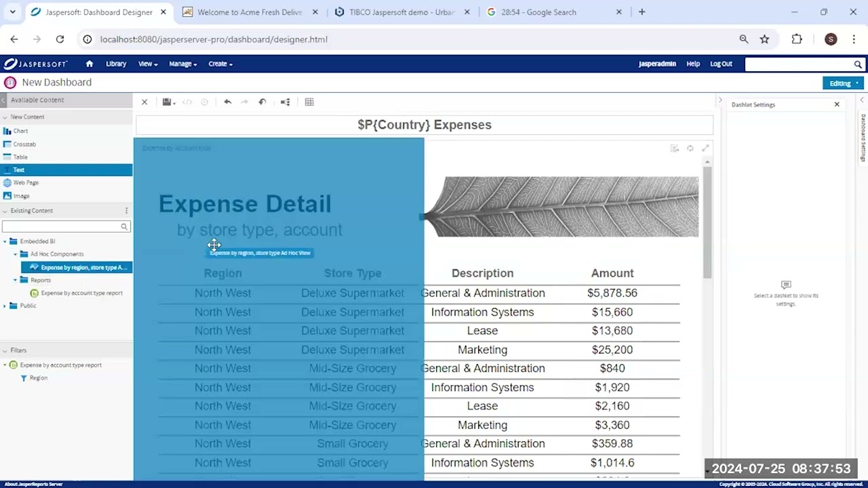Click the dashlet export icon
The image size is (868, 488).
coord(674,148)
